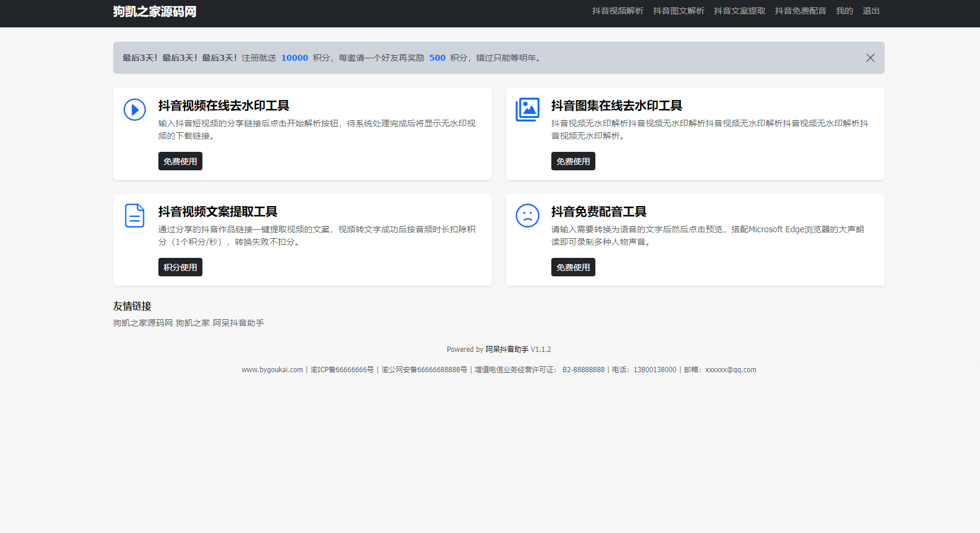This screenshot has height=533, width=980.
Task: Click the 渝公网安备66666688888号 footer text
Action: pos(425,370)
